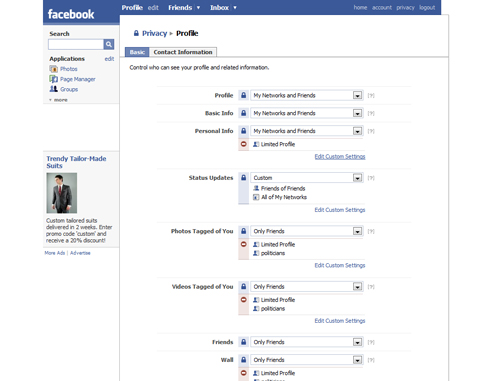Open the Wall privacy dropdown

pyautogui.click(x=307, y=360)
